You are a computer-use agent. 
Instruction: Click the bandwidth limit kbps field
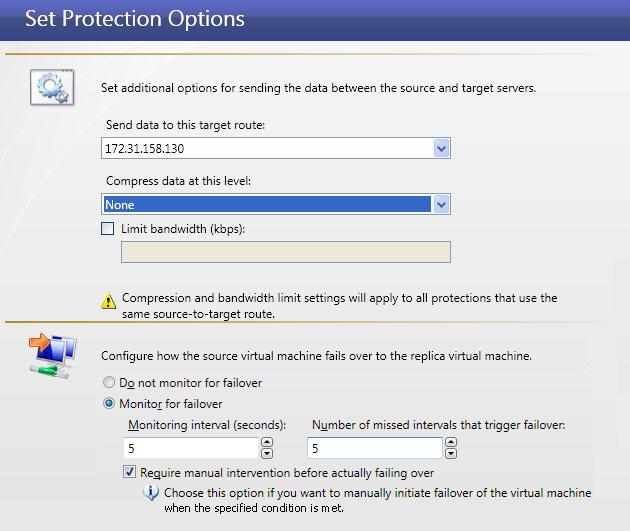[x=285, y=252]
